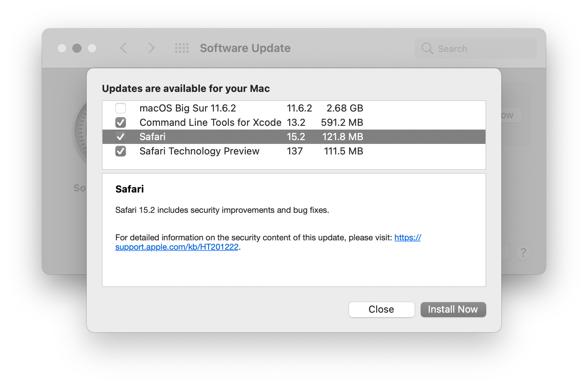Click the minimize window button
Screen dimensions: 588x388
click(x=77, y=48)
